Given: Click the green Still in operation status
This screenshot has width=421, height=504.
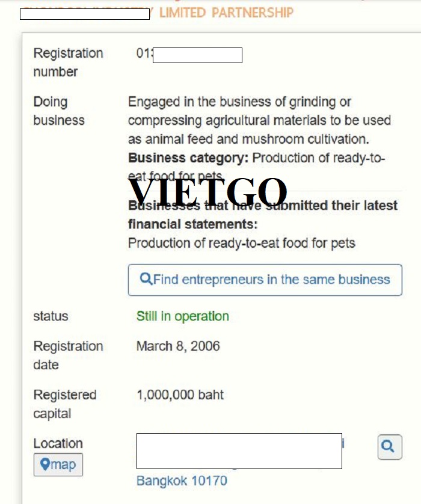Looking at the screenshot, I should click(182, 316).
